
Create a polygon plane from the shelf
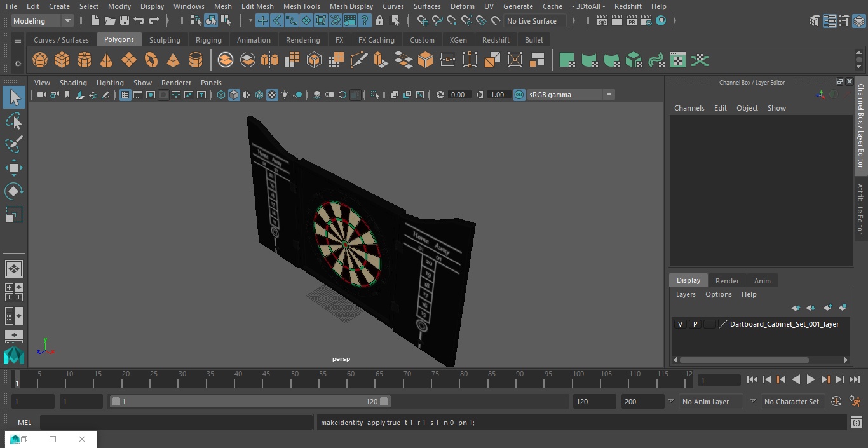pyautogui.click(x=129, y=60)
